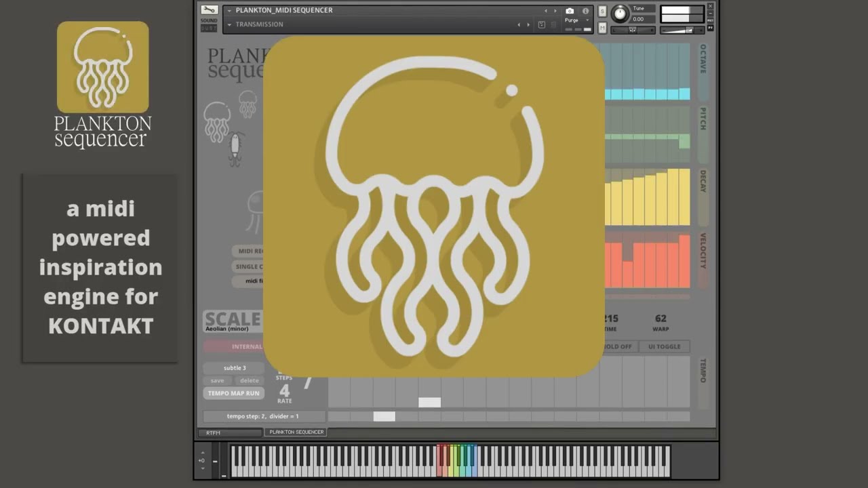
Task: Click the pitch wheel beside keyboard
Action: click(x=215, y=462)
